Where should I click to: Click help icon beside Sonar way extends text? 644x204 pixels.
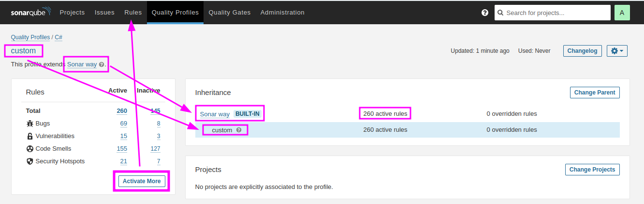click(x=102, y=64)
